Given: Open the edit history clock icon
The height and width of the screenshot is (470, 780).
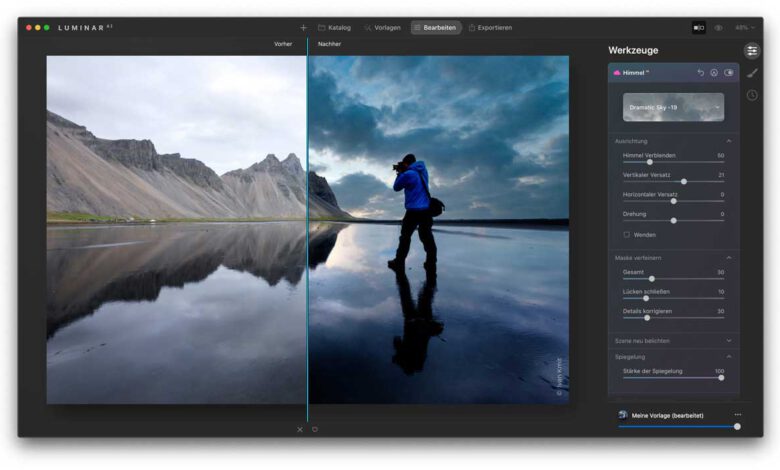Looking at the screenshot, I should [x=752, y=95].
